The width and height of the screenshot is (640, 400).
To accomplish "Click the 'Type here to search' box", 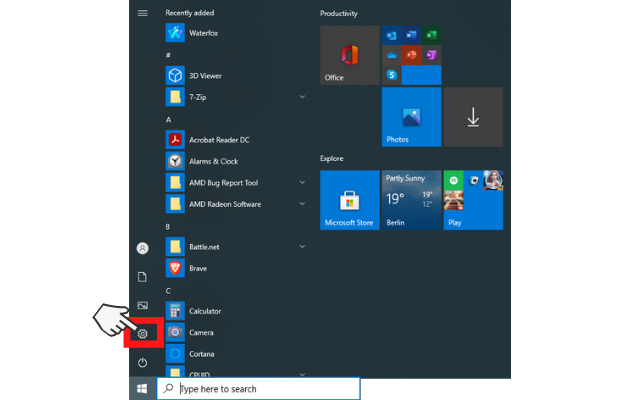I will [x=259, y=389].
